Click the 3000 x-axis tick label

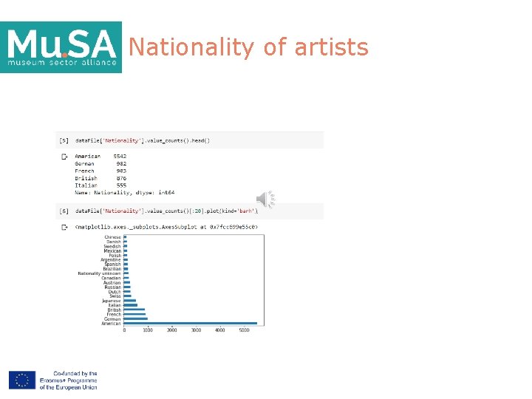tap(196, 330)
